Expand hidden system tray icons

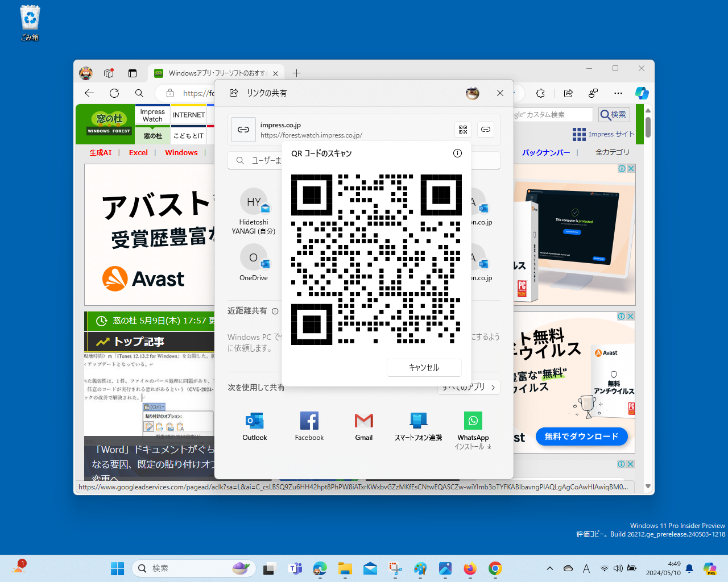coord(549,567)
